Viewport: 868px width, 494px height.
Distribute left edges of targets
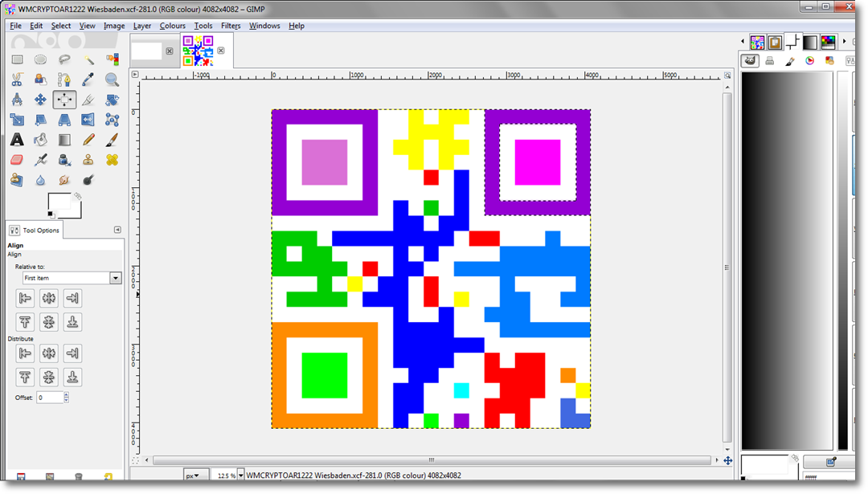(25, 353)
